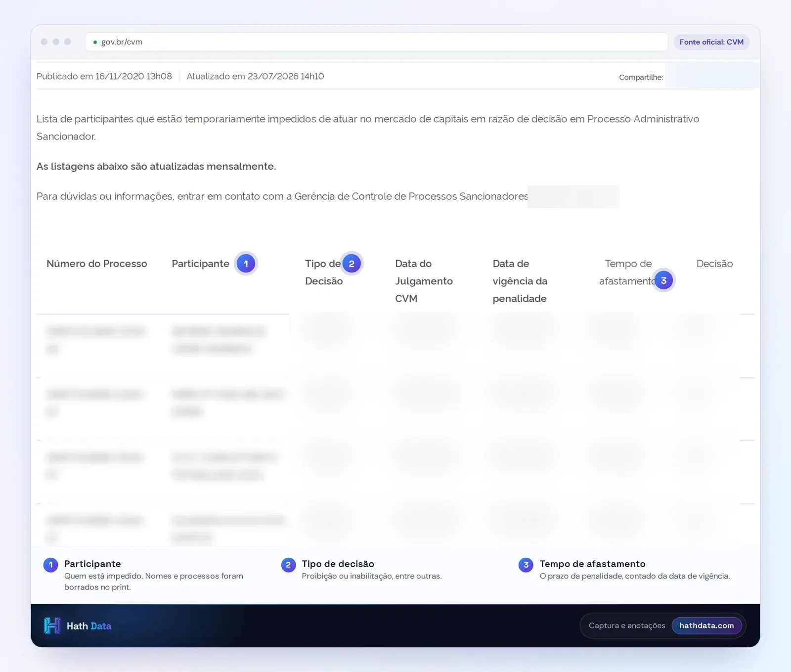Click the 'Tipo de decisão' legend title
The height and width of the screenshot is (672, 791).
coord(338,564)
